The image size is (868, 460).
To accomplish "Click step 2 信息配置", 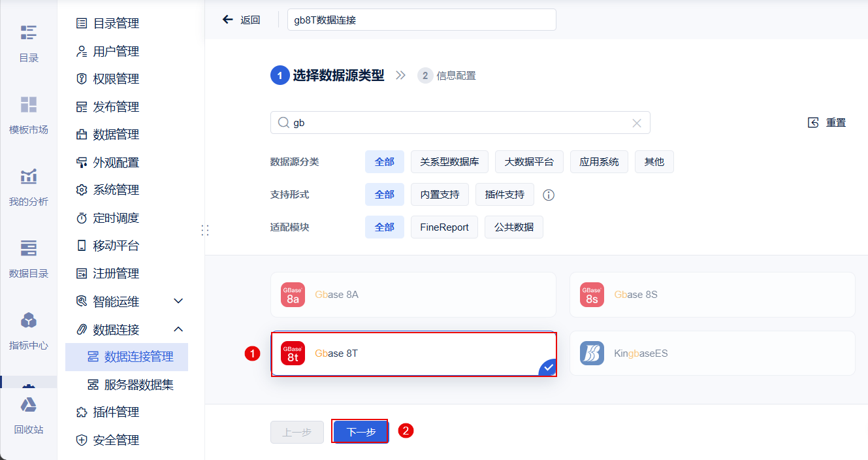I will click(x=447, y=76).
